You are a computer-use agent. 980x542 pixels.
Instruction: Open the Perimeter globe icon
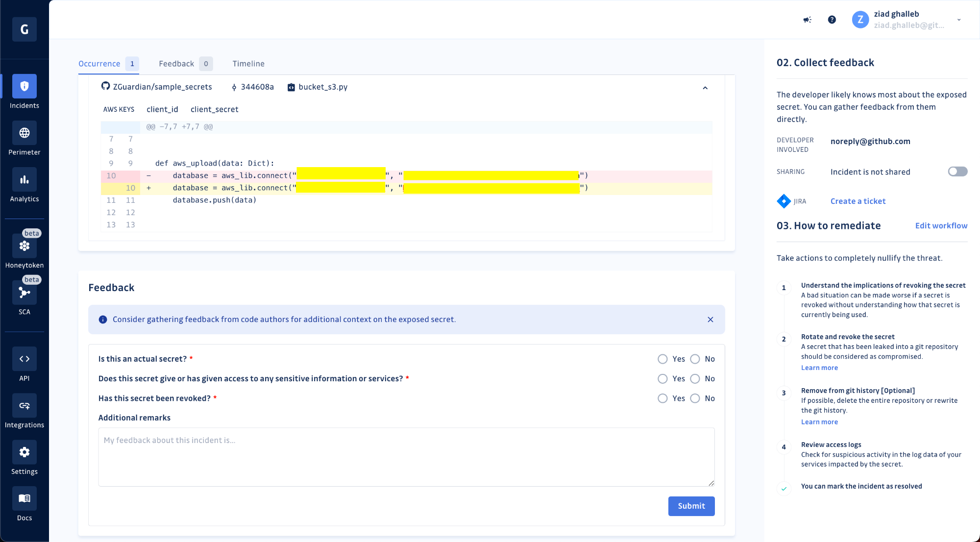24,133
